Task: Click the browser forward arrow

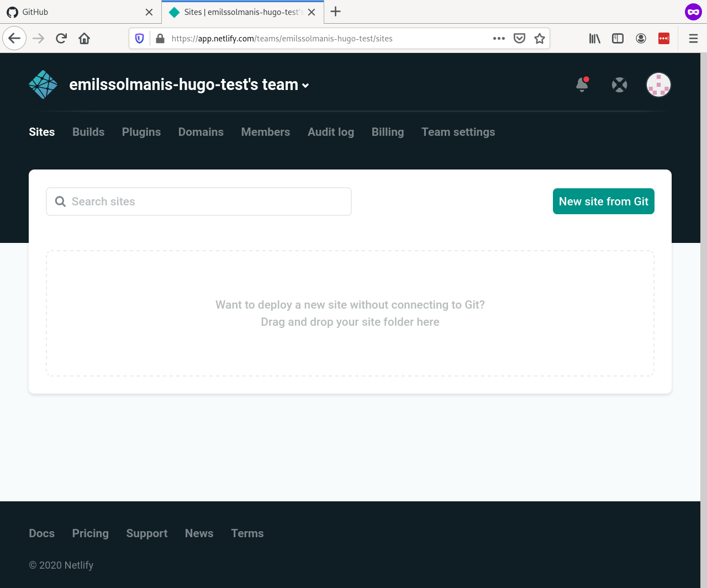Action: coord(38,38)
